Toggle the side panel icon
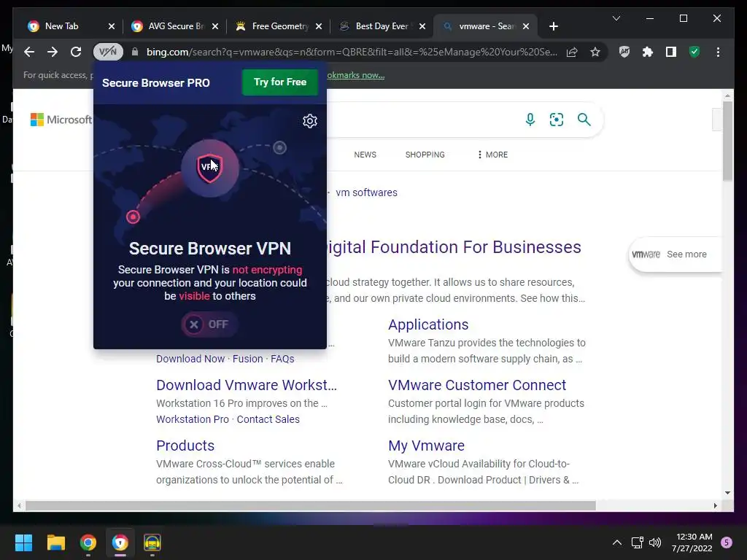The width and height of the screenshot is (747, 560). point(671,52)
